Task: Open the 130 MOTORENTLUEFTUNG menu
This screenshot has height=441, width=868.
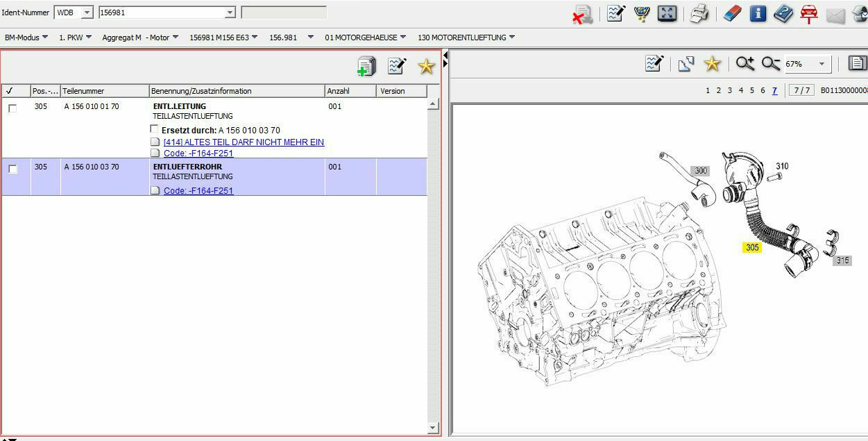Action: 466,38
